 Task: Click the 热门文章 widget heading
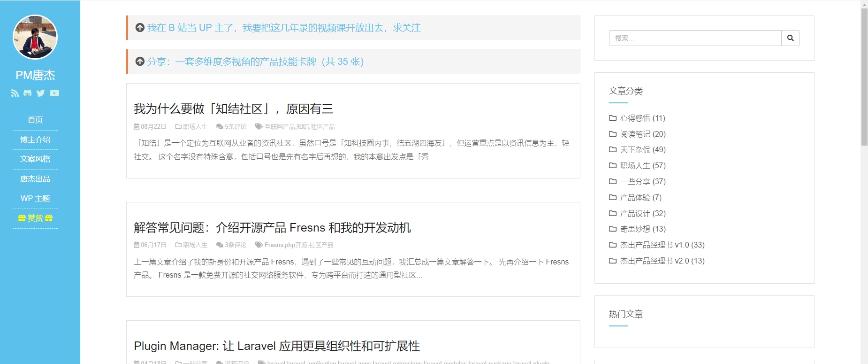(626, 314)
